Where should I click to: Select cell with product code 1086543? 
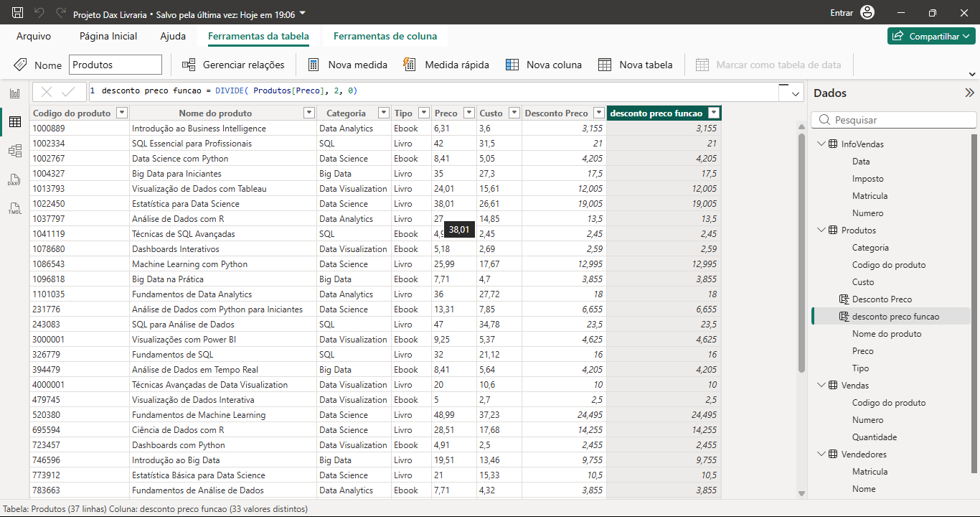click(80, 264)
